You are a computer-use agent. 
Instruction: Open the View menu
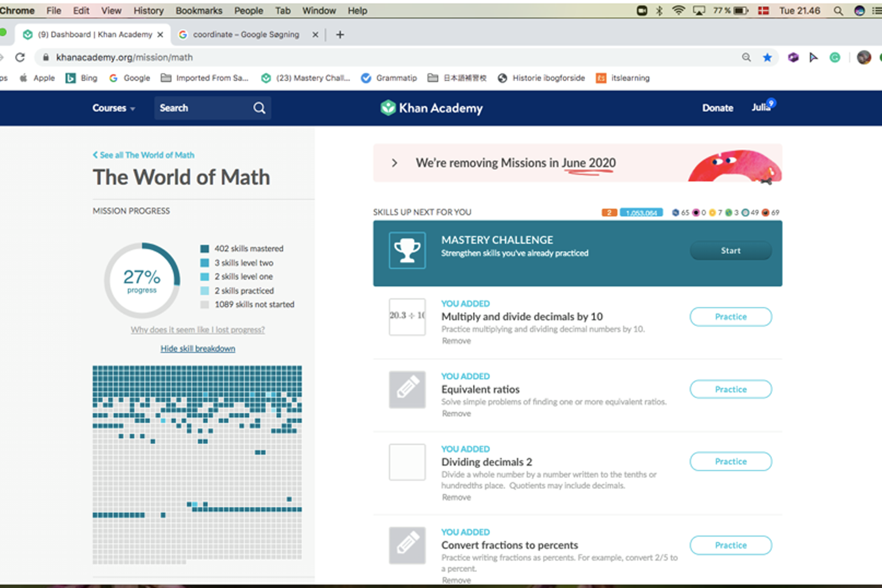pos(111,11)
